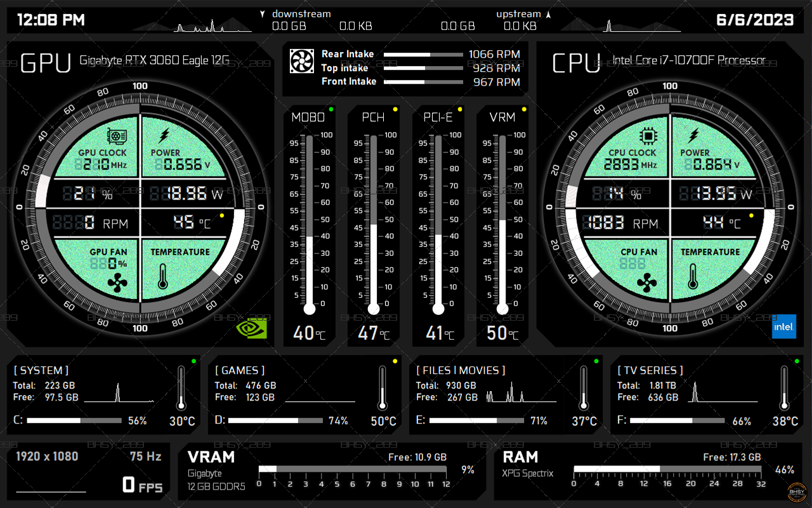Click the Rear Intake fan speed bar
Viewport: 812px width, 508px height.
click(423, 55)
